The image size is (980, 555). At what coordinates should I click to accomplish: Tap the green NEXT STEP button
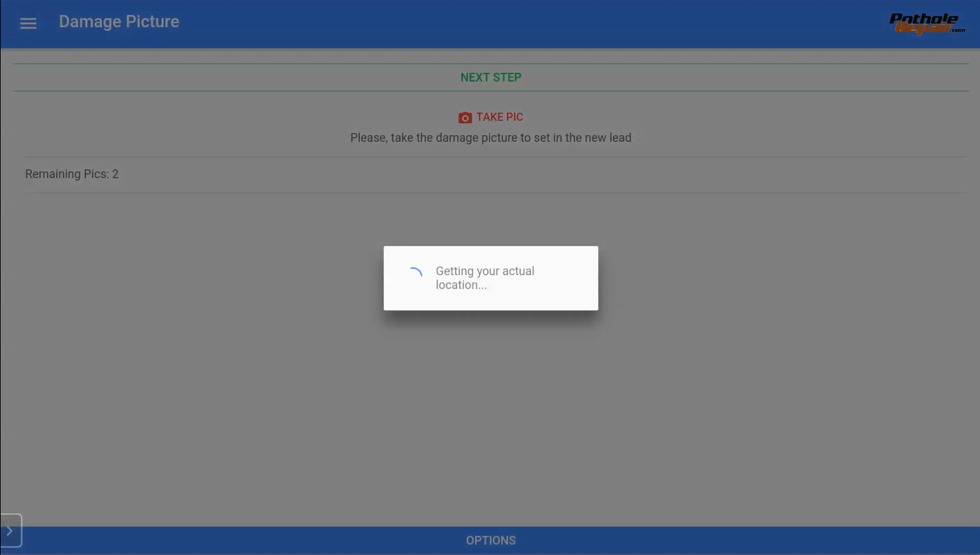click(x=491, y=78)
